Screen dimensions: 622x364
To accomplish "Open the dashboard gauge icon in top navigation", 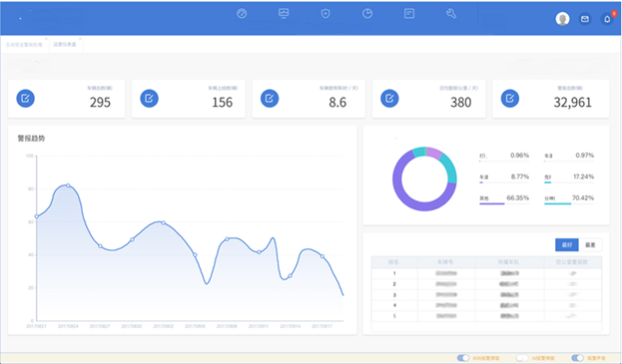I will point(242,14).
